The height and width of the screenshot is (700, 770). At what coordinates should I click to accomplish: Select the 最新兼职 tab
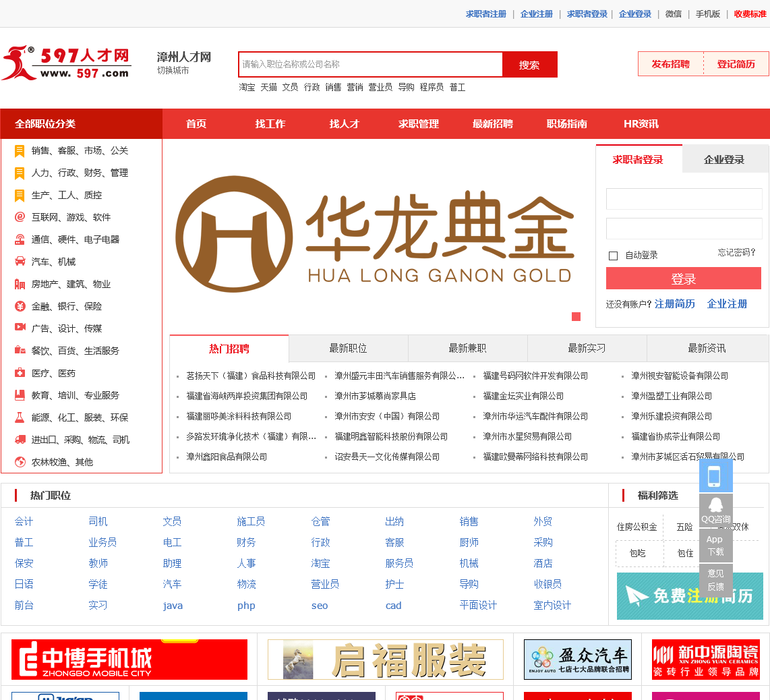pyautogui.click(x=467, y=348)
